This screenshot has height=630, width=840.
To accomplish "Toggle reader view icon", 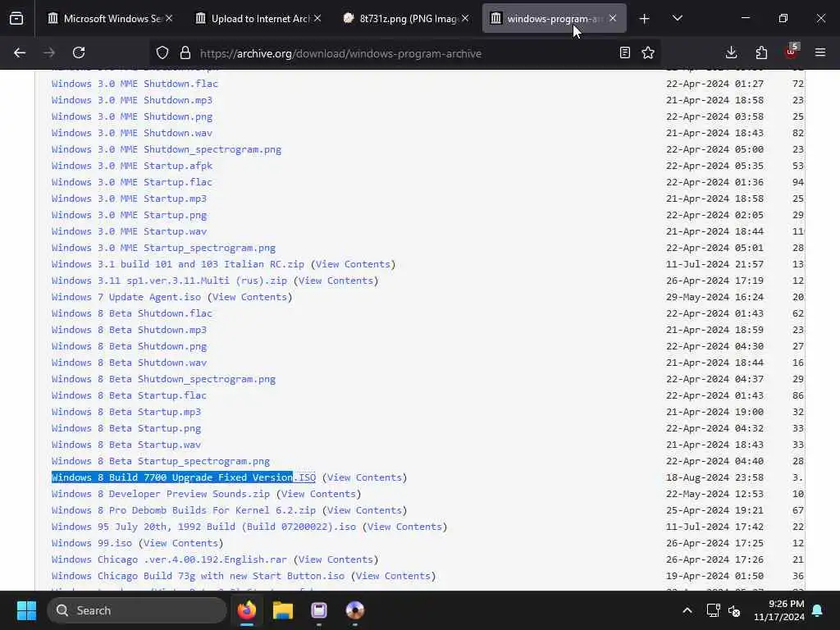I will [x=624, y=52].
